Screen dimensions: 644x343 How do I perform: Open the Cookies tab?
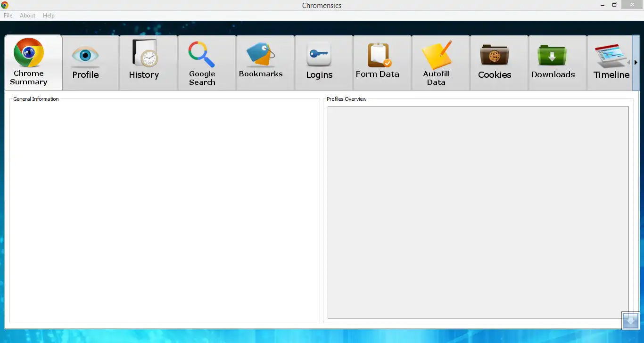click(499, 63)
